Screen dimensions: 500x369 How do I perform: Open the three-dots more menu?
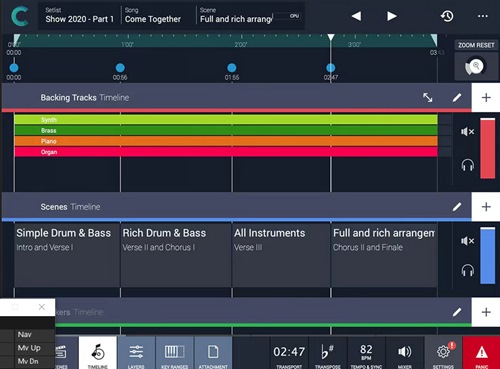pos(483,16)
